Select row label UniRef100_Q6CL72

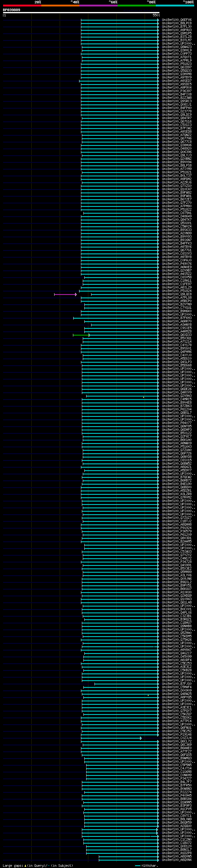tap(177, 741)
